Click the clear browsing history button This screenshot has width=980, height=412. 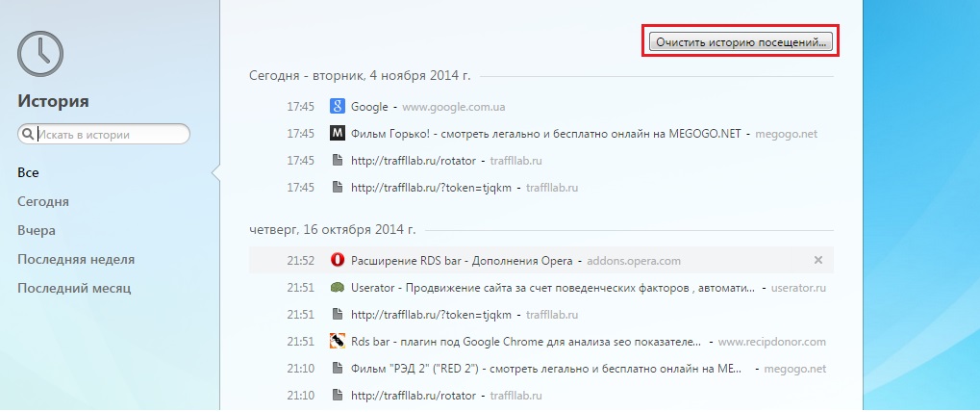click(741, 42)
